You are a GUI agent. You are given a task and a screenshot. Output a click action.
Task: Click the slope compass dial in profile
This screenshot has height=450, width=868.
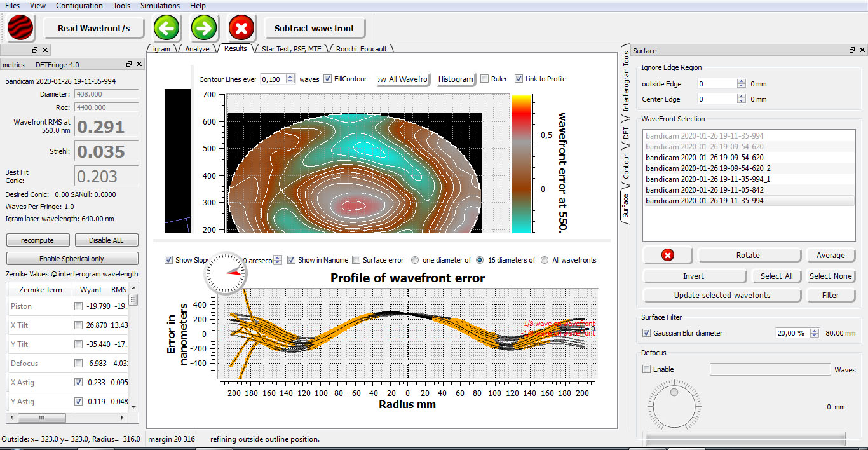(x=224, y=272)
